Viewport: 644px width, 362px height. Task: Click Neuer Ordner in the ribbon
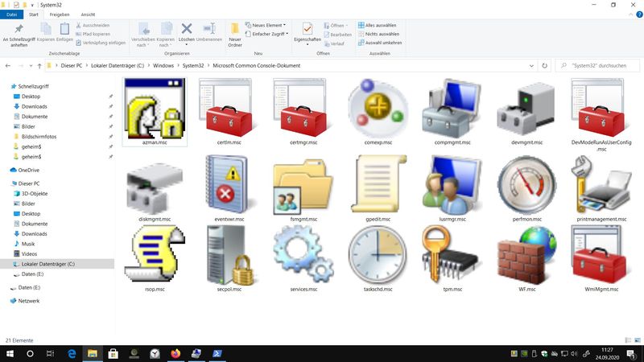[235, 35]
